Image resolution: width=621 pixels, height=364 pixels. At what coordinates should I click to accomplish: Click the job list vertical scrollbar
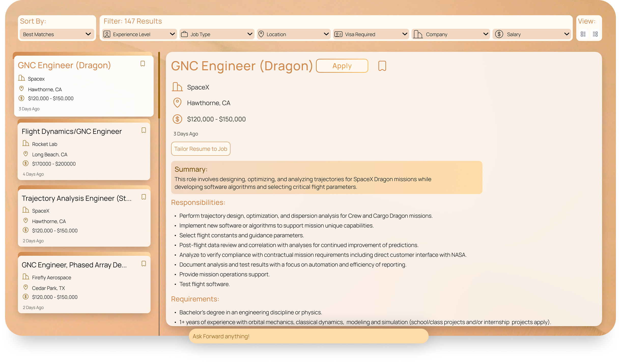tap(159, 85)
